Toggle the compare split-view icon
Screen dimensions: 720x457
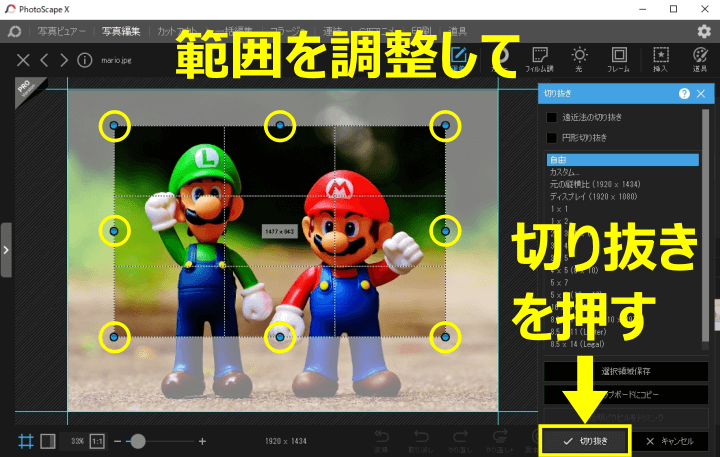[48, 441]
